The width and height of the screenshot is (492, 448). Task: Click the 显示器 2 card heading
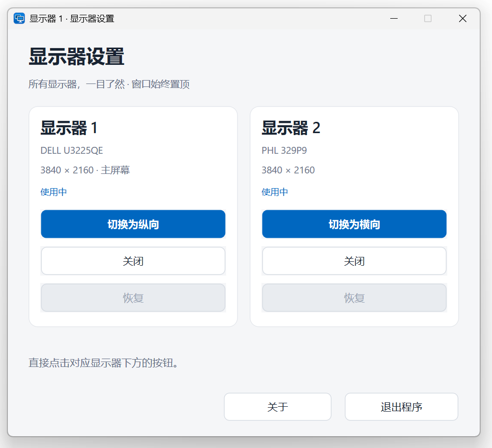pos(291,128)
